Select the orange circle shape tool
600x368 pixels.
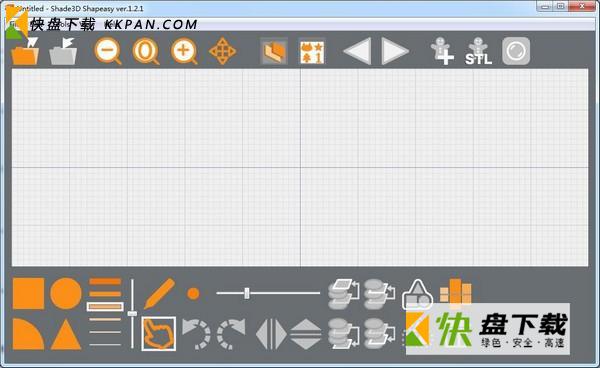tap(66, 294)
